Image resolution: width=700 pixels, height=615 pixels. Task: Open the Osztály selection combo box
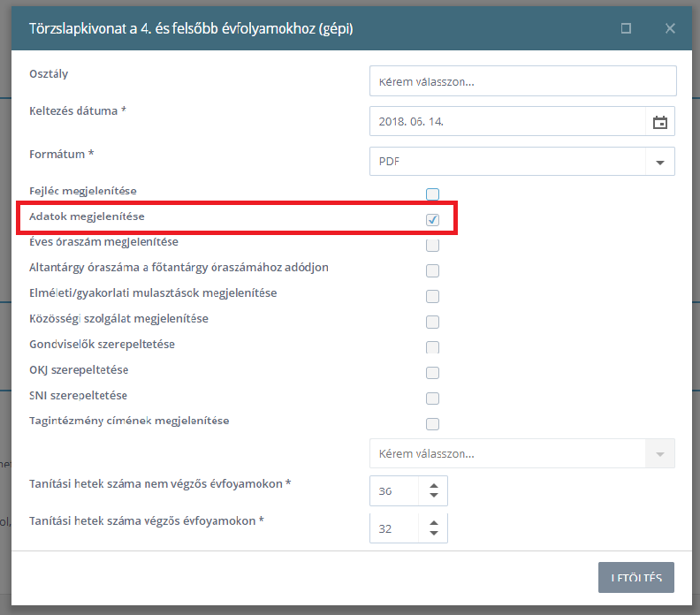(x=522, y=80)
